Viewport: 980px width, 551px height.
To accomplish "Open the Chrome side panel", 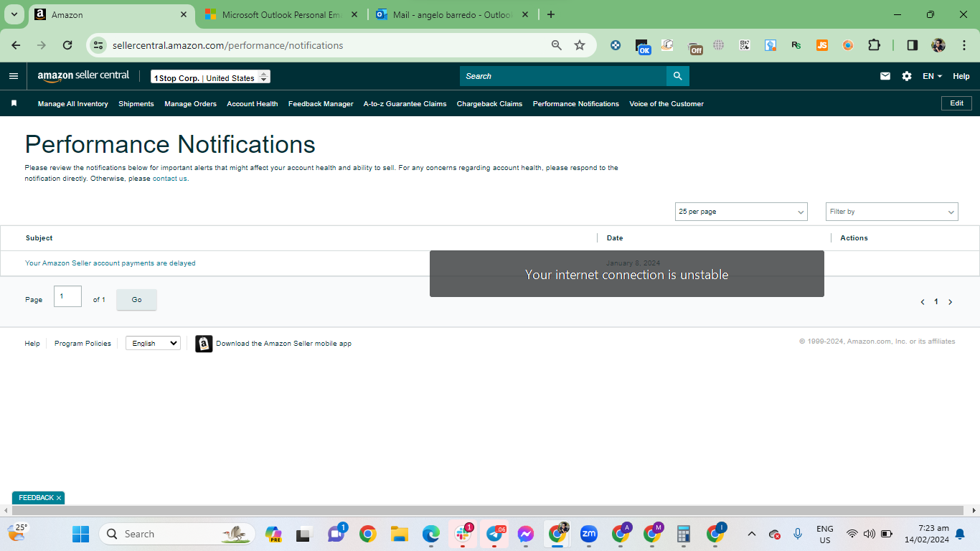I will click(x=913, y=45).
